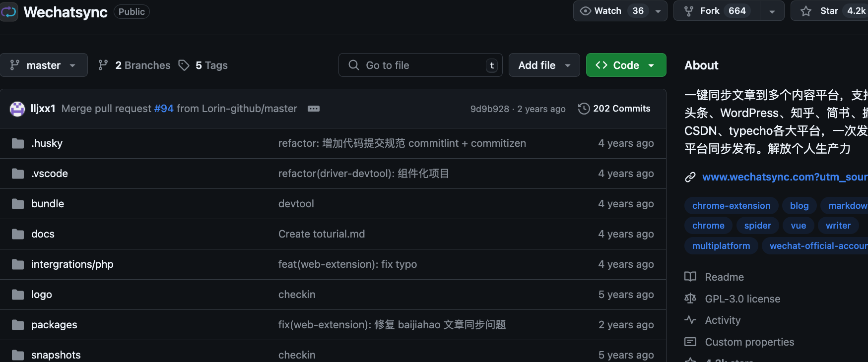Open the intergrations/php folder
Image resolution: width=868 pixels, height=362 pixels.
72,264
